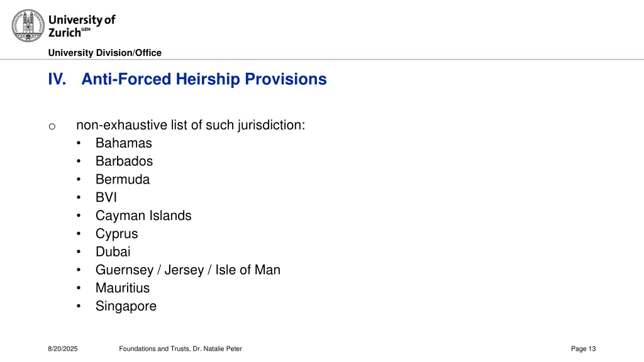Click Guernsey / Jersey / Isle of Man
644x362 pixels.
(x=187, y=270)
